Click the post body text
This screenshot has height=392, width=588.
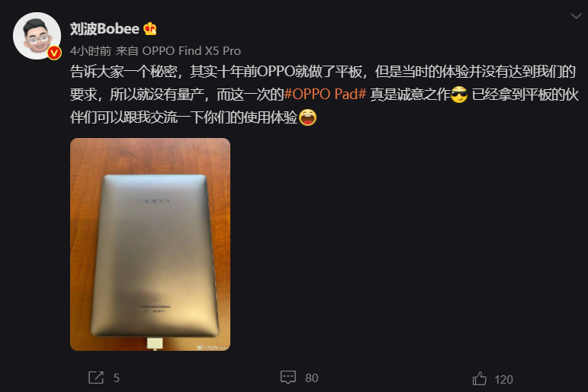324,94
